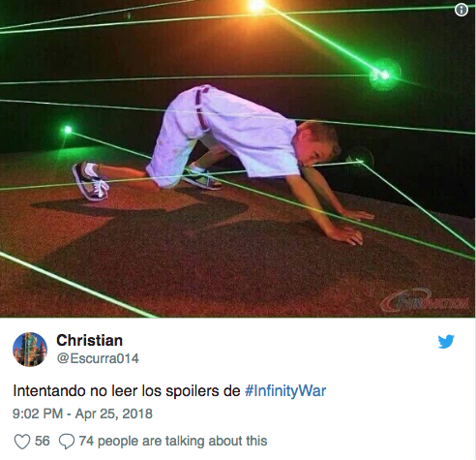Viewport: 476px width, 460px height.
Task: Like the tweet with heart icon
Action: [22, 442]
